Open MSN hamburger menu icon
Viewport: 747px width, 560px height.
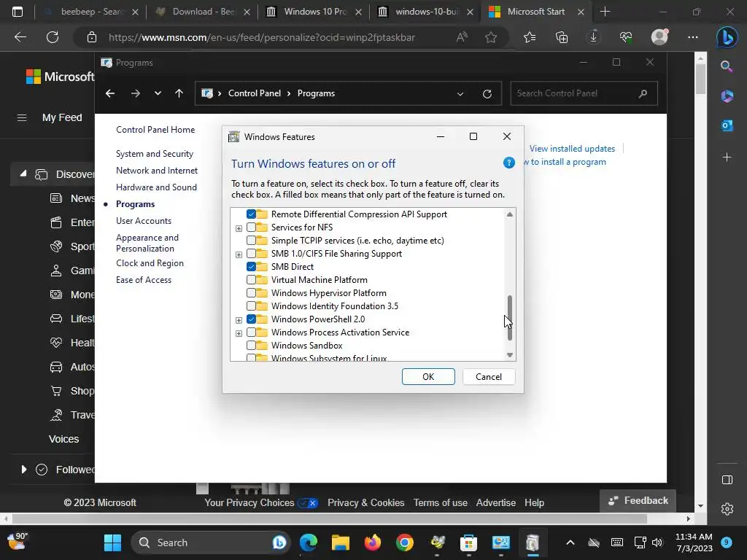click(22, 117)
